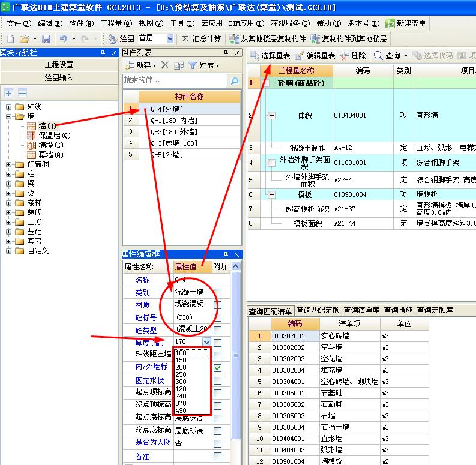Switch to 查询清单库 tab
The width and height of the screenshot is (476, 465).
pos(361,310)
